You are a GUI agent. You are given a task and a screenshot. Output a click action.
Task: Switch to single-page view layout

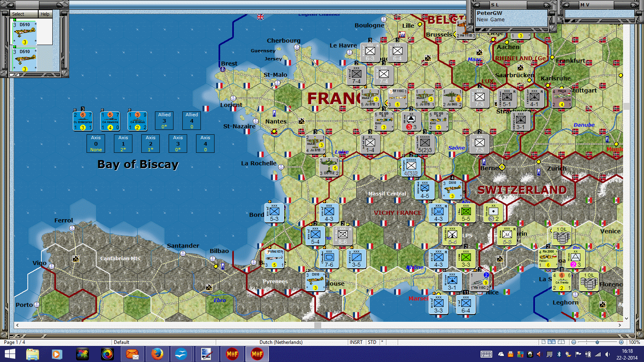(544, 342)
